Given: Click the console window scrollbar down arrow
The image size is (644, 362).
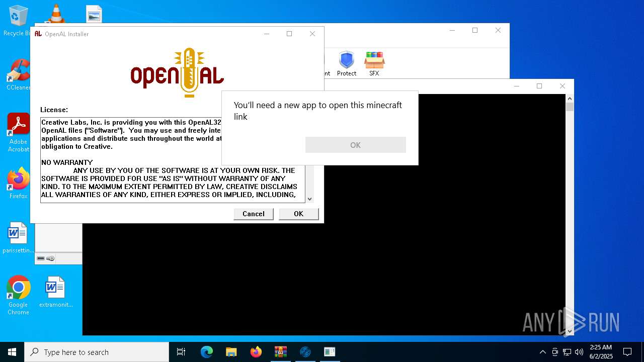Looking at the screenshot, I should [x=570, y=331].
